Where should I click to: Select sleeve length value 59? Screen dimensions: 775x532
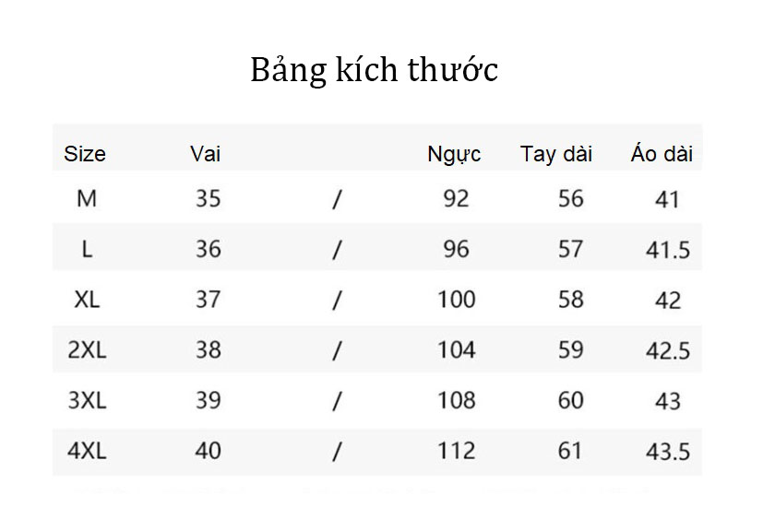pos(571,350)
